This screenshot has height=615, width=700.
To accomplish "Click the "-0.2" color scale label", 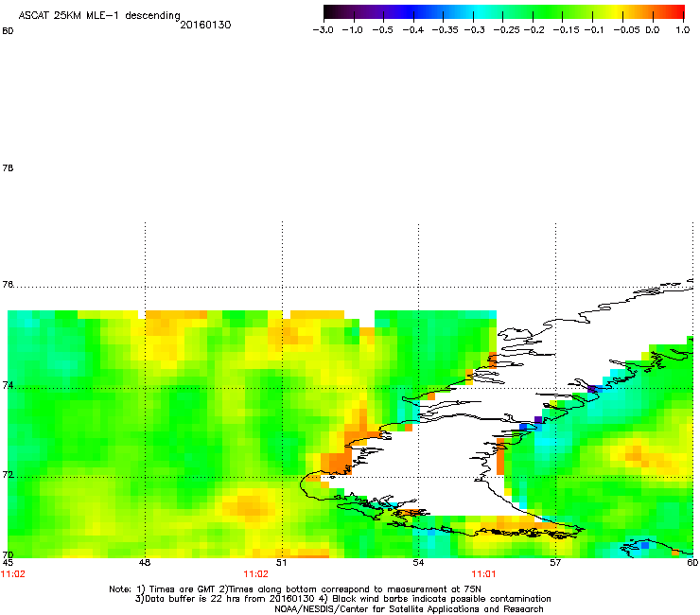I will click(534, 30).
